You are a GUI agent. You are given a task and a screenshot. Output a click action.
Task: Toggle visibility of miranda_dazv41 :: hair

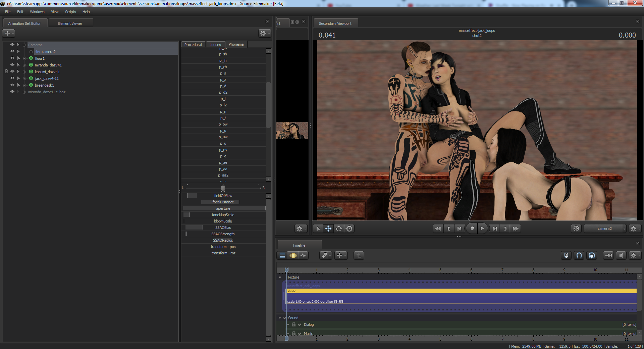(12, 92)
